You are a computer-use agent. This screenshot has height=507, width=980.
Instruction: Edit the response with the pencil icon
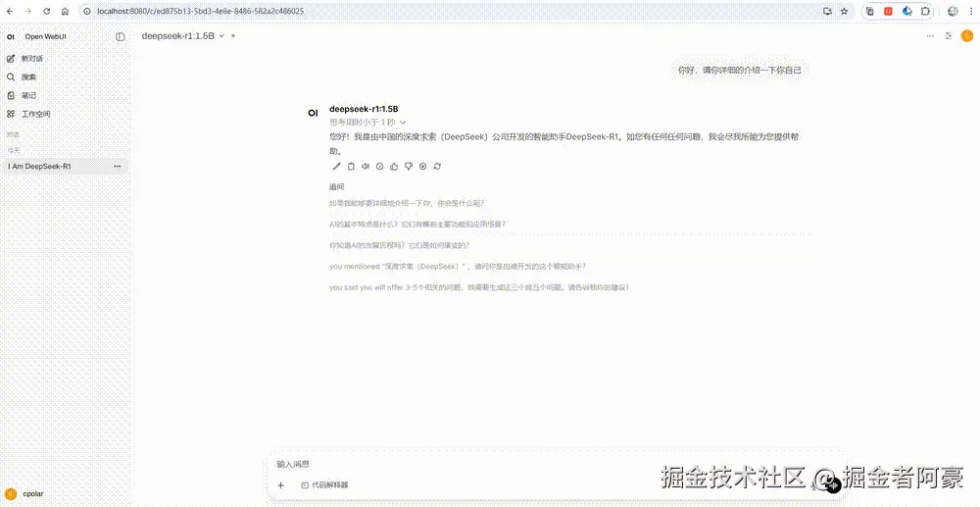tap(336, 167)
